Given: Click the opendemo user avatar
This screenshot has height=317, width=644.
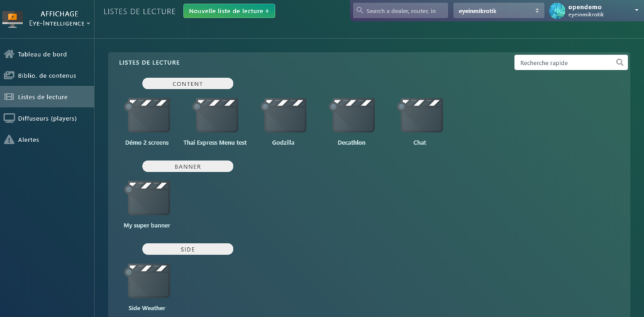Looking at the screenshot, I should point(557,11).
